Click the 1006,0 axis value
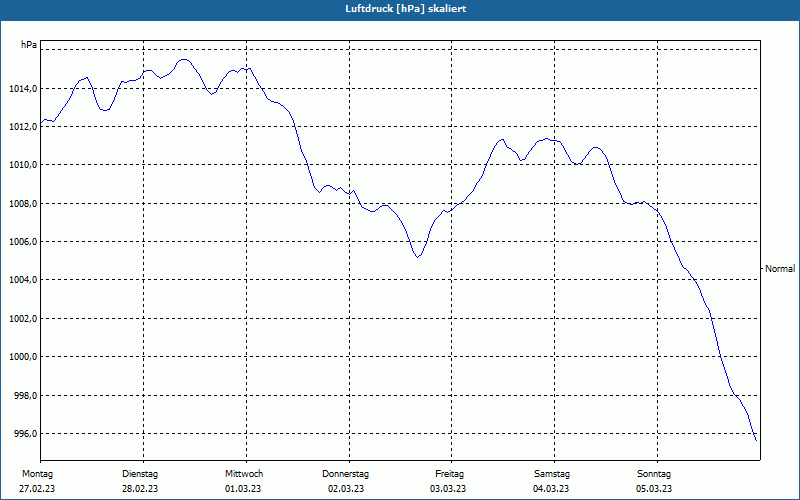 tap(23, 241)
